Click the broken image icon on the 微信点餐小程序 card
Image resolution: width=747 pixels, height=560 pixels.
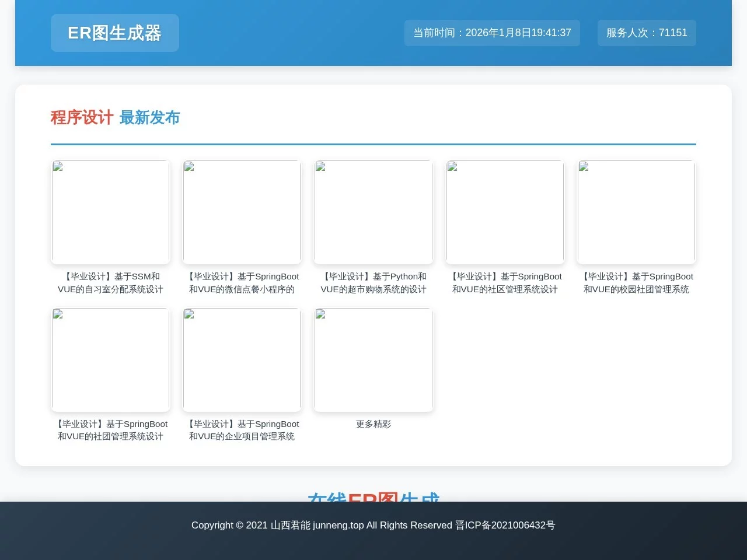point(189,167)
